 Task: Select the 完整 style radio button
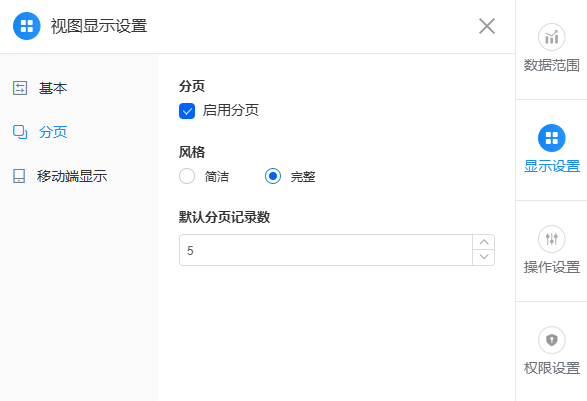tap(273, 176)
